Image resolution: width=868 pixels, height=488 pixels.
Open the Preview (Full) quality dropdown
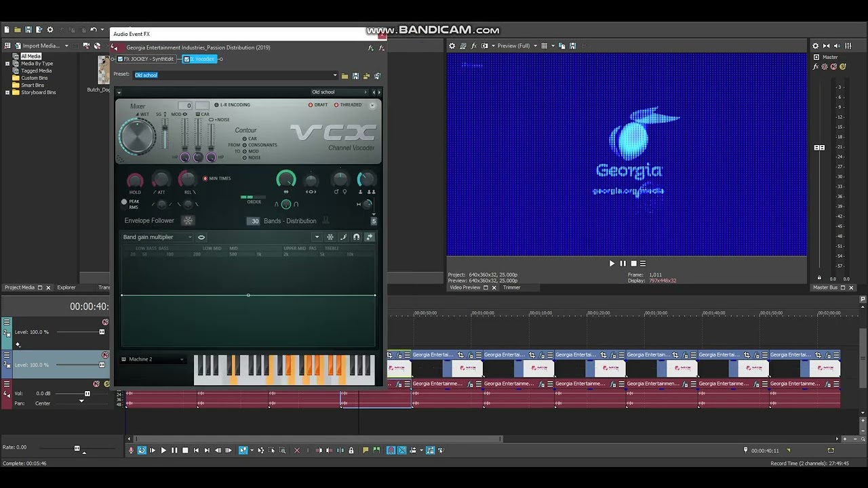(x=535, y=46)
